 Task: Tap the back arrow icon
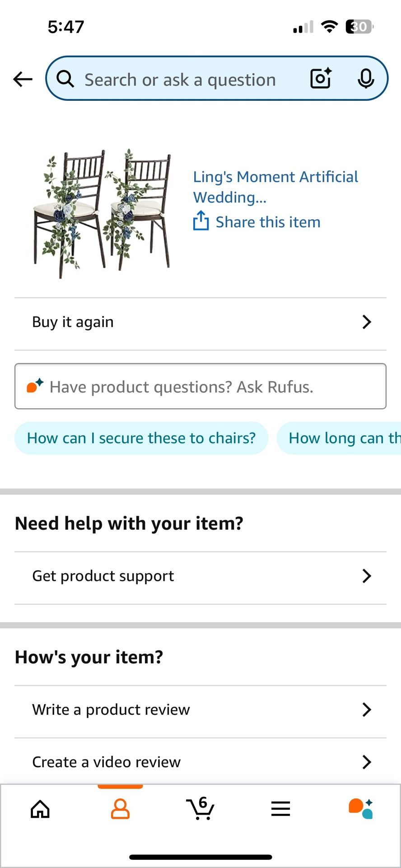23,79
